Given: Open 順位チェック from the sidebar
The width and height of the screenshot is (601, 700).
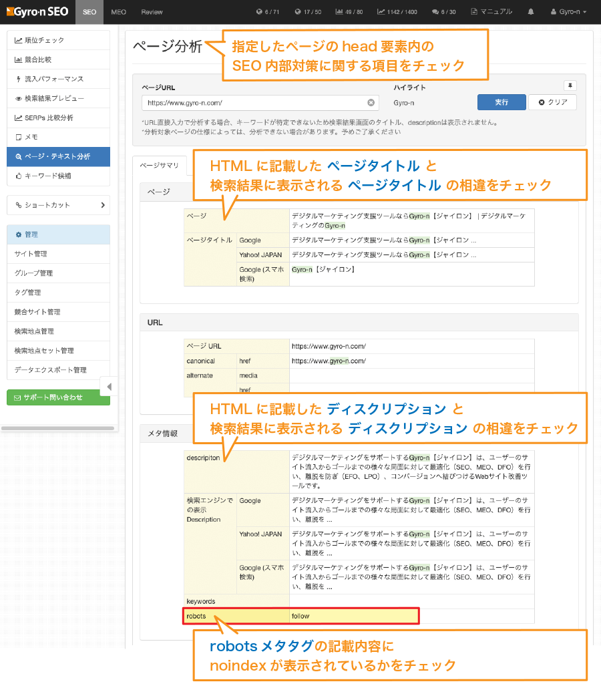Looking at the screenshot, I should tap(58, 40).
